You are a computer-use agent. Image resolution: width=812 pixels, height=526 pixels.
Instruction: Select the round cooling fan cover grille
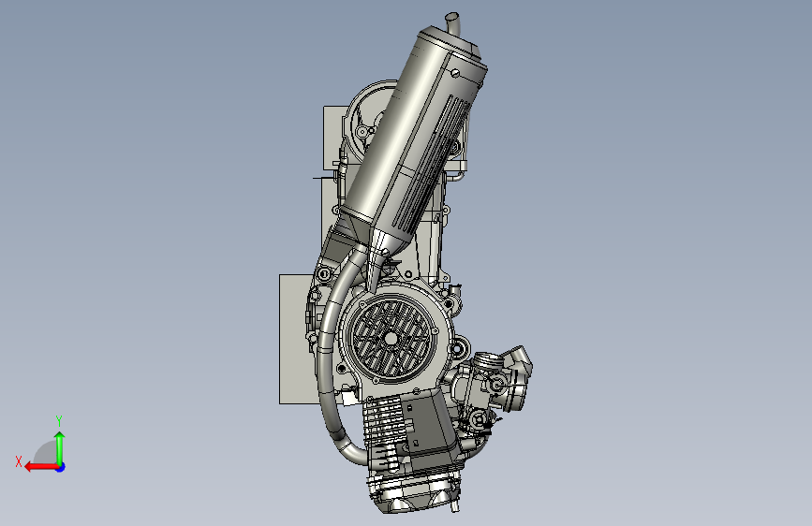pyautogui.click(x=392, y=339)
